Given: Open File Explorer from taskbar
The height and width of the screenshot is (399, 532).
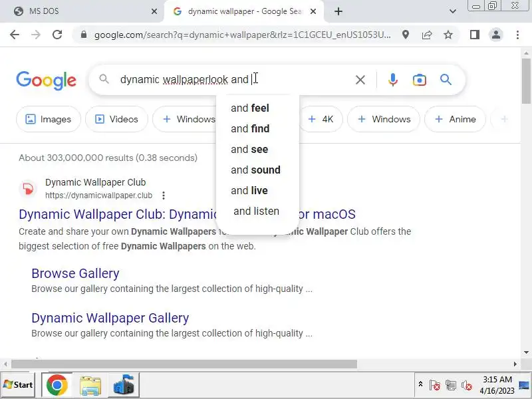Looking at the screenshot, I should pos(90,385).
